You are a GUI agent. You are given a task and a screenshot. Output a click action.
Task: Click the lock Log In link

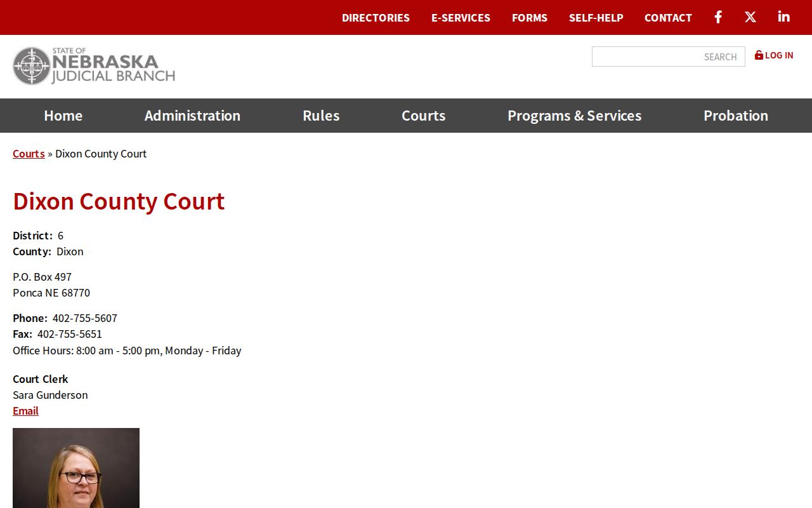(x=774, y=55)
